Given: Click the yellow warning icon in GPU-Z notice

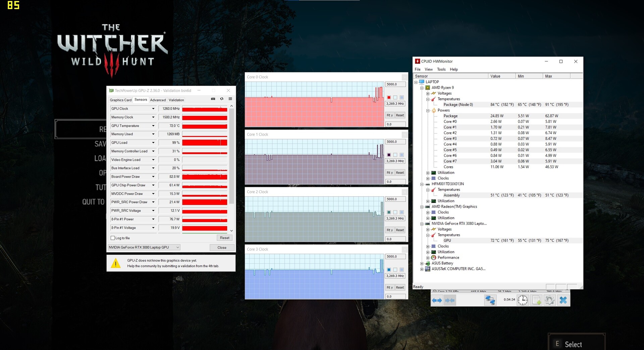Looking at the screenshot, I should tap(116, 263).
